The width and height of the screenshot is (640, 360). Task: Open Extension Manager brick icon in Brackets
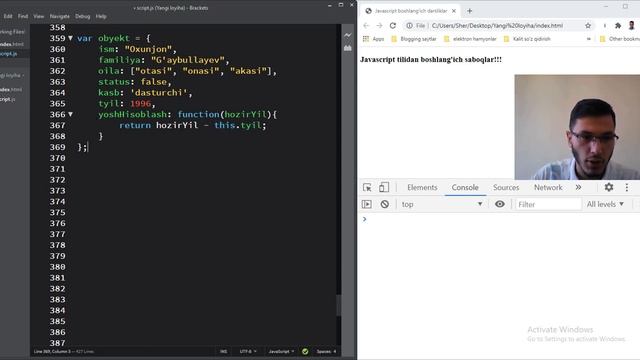tap(348, 48)
